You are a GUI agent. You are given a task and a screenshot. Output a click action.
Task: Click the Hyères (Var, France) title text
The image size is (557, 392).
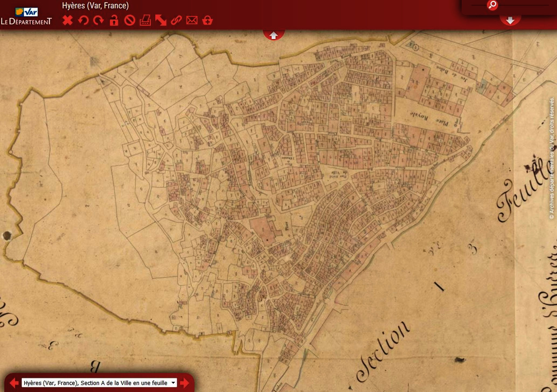(95, 5)
